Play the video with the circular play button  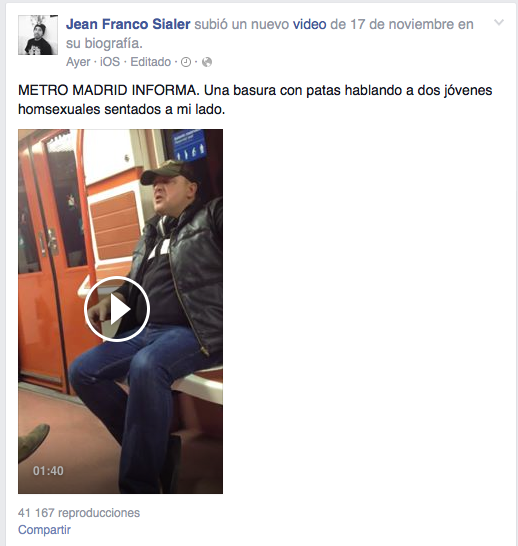click(117, 309)
